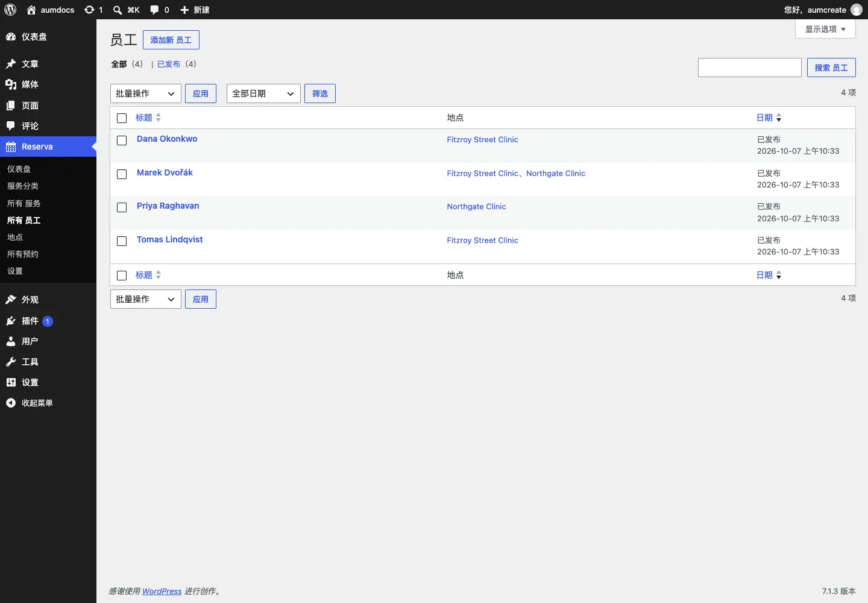Open the updates icon in admin bar
The height and width of the screenshot is (603, 868).
[x=89, y=10]
